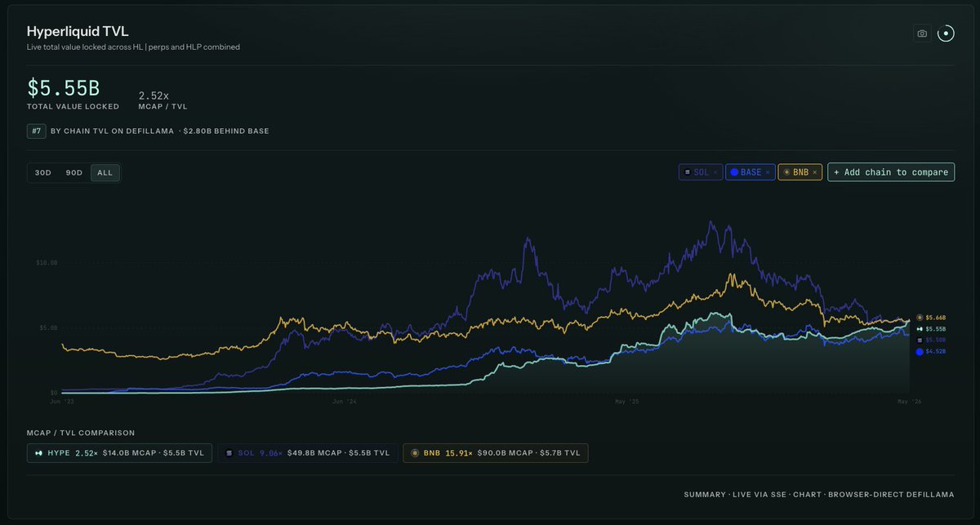Click the $10.0B y-axis label
This screenshot has height=525, width=980.
tap(46, 263)
